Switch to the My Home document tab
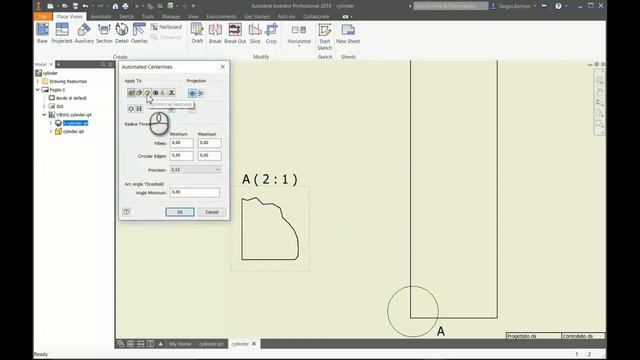 tap(180, 344)
